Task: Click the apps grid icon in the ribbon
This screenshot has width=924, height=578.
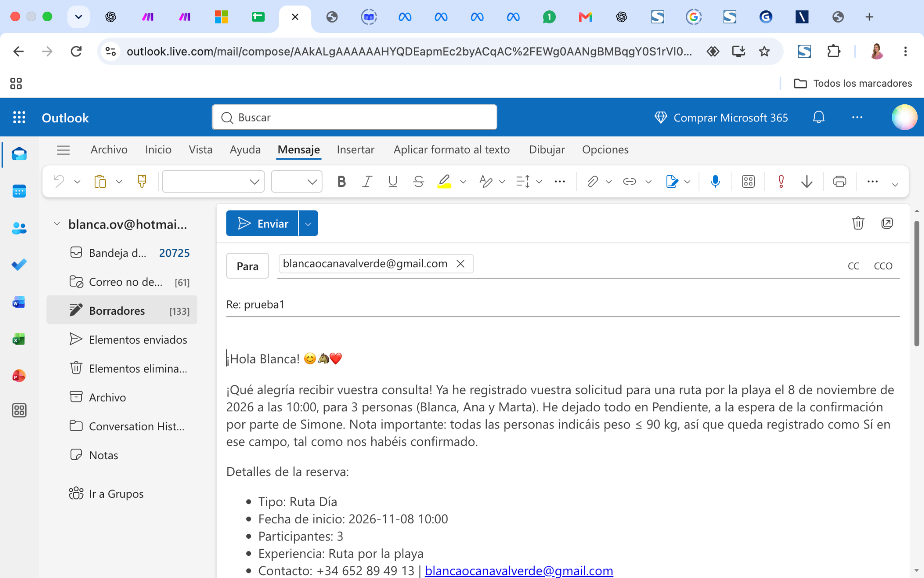Action: [x=748, y=182]
